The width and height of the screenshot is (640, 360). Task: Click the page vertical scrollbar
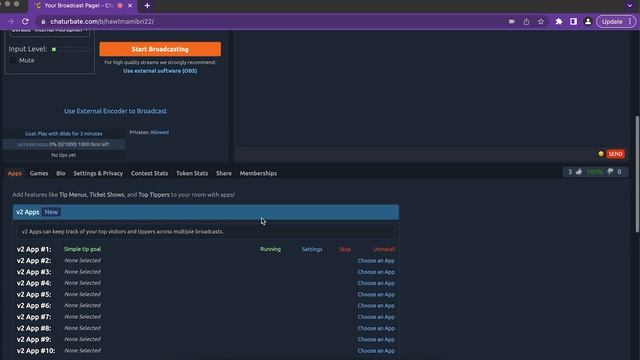click(x=637, y=174)
